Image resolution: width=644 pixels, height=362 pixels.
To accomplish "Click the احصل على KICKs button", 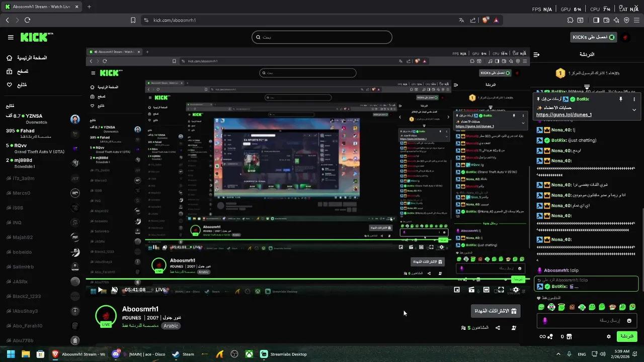I will coord(594,37).
